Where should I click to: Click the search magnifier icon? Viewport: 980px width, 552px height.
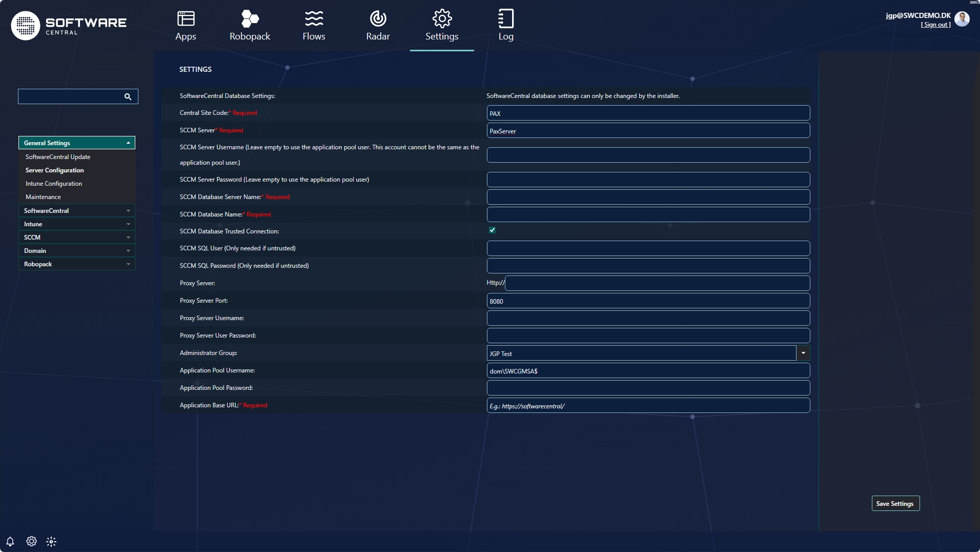[x=128, y=96]
